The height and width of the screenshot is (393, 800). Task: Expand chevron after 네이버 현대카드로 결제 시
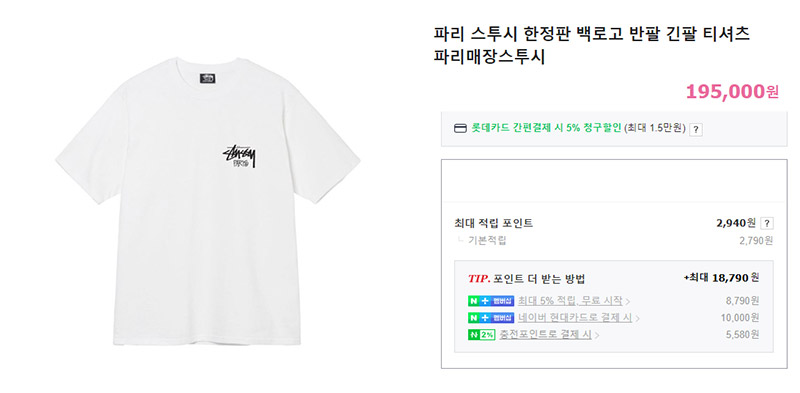637,318
